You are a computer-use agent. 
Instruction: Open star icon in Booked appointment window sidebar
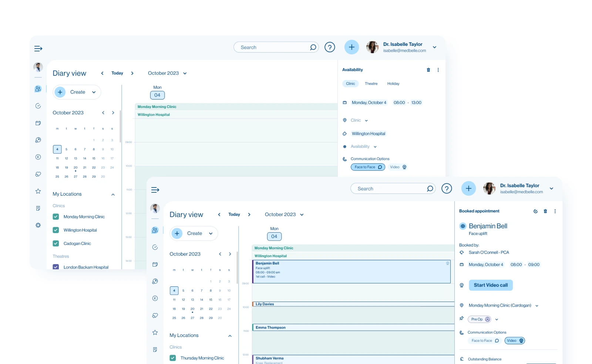click(x=155, y=333)
